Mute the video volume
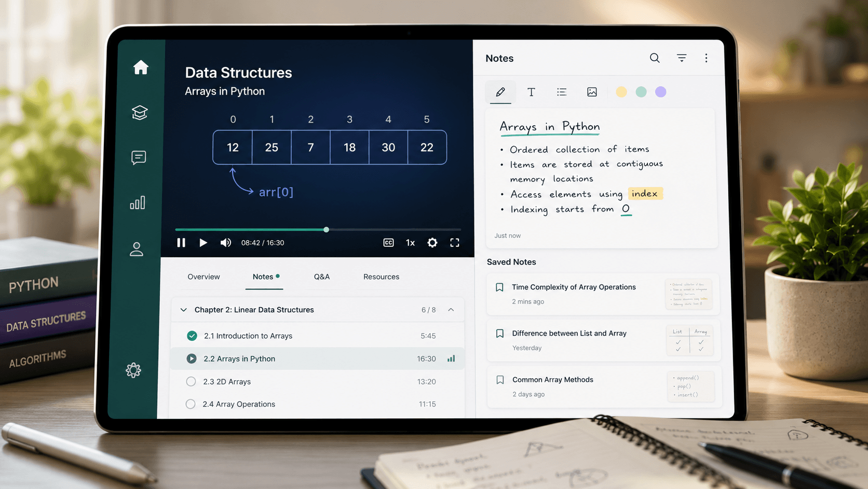 [x=225, y=243]
